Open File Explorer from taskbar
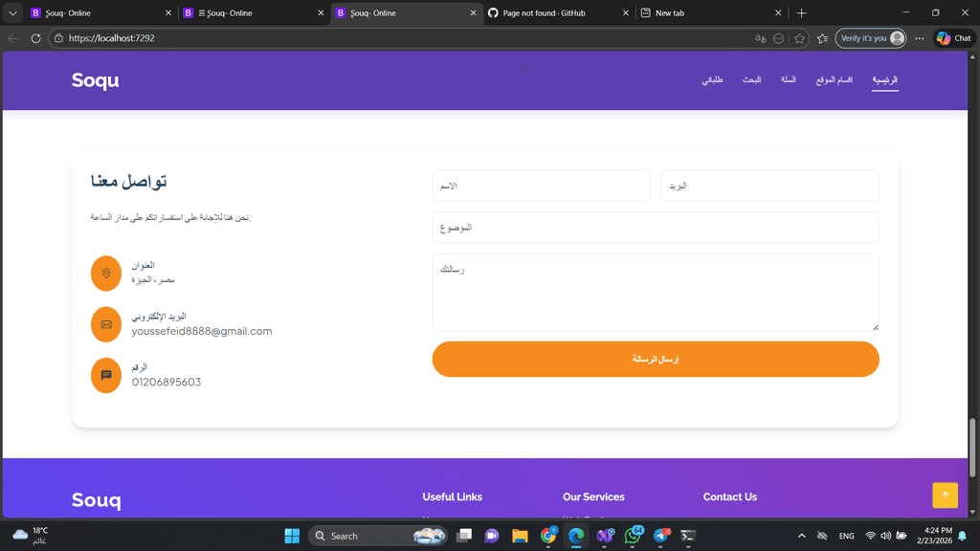The width and height of the screenshot is (980, 551). pos(520,536)
